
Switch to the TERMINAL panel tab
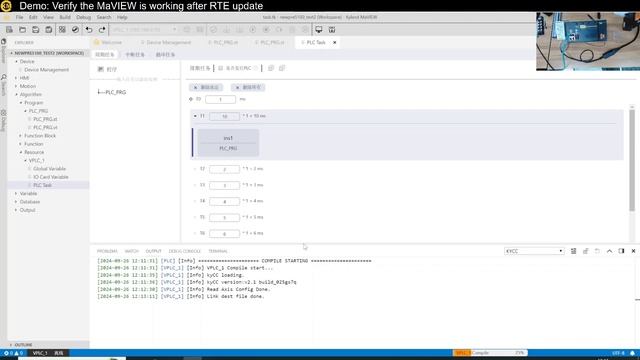(218, 251)
